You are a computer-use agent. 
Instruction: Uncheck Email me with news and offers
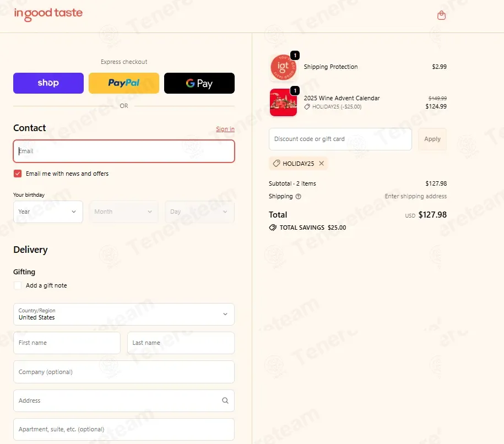point(18,174)
